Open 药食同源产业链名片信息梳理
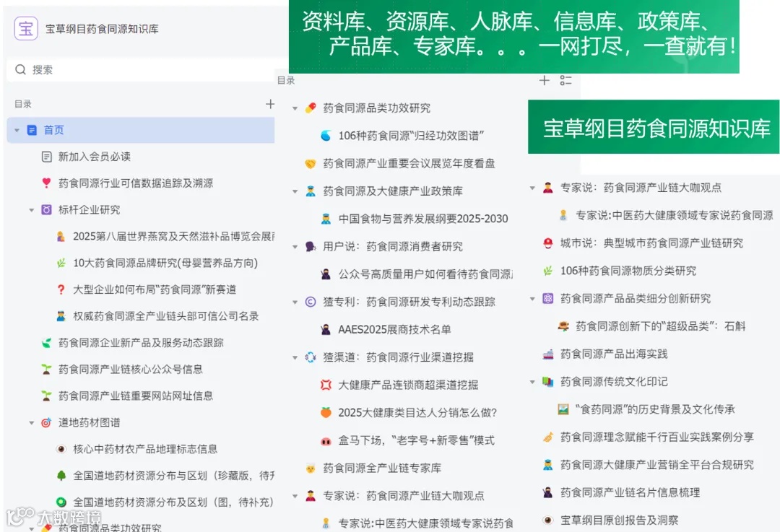Viewport: 780px width, 532px height. 630,493
